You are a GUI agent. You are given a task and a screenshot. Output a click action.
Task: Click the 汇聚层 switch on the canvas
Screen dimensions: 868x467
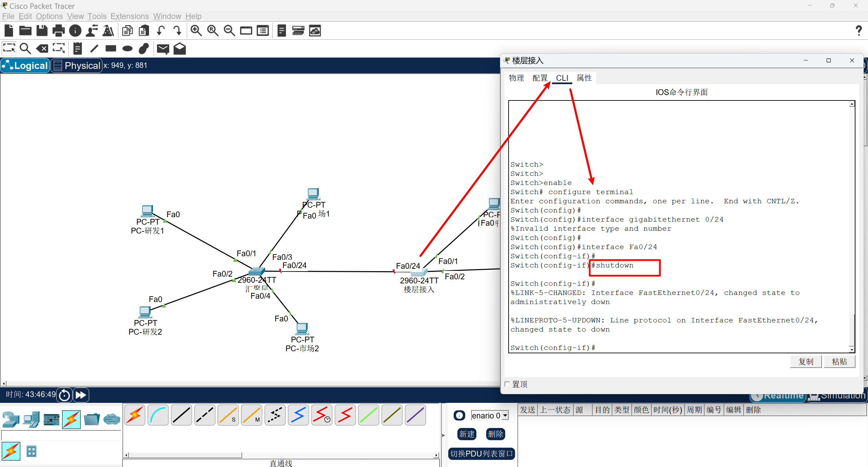pyautogui.click(x=257, y=272)
